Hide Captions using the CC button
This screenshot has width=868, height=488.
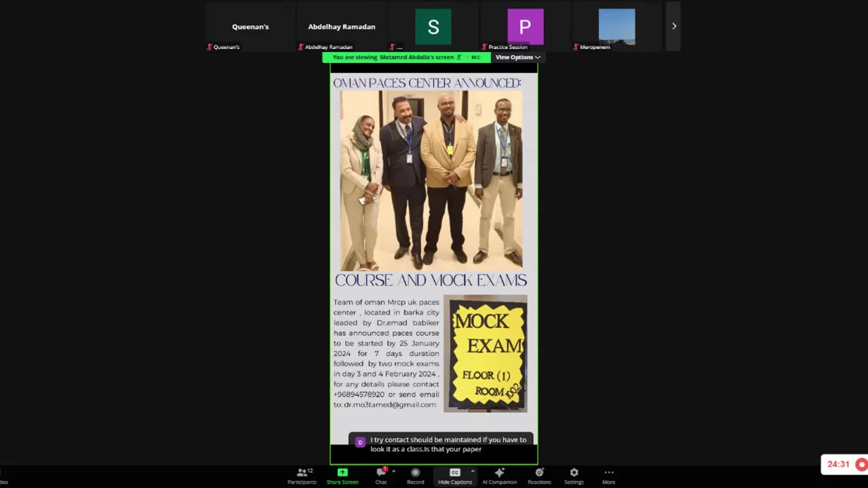[x=455, y=475]
